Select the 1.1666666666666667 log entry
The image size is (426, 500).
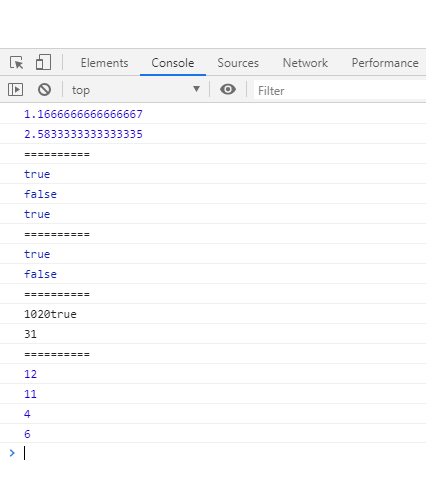point(83,114)
